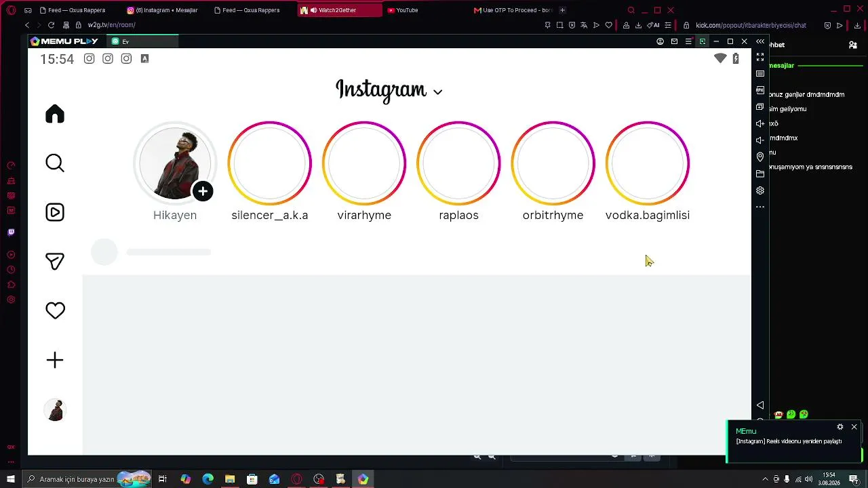The width and height of the screenshot is (868, 488).
Task: Switch to first Feed — Oxua Rappers tab
Action: pyautogui.click(x=73, y=10)
